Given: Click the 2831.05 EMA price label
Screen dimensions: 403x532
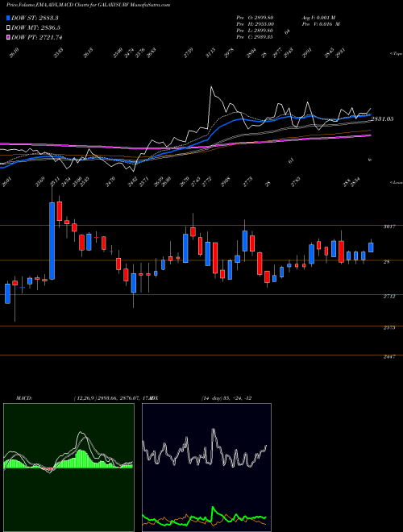Looking at the screenshot, I should (382, 118).
